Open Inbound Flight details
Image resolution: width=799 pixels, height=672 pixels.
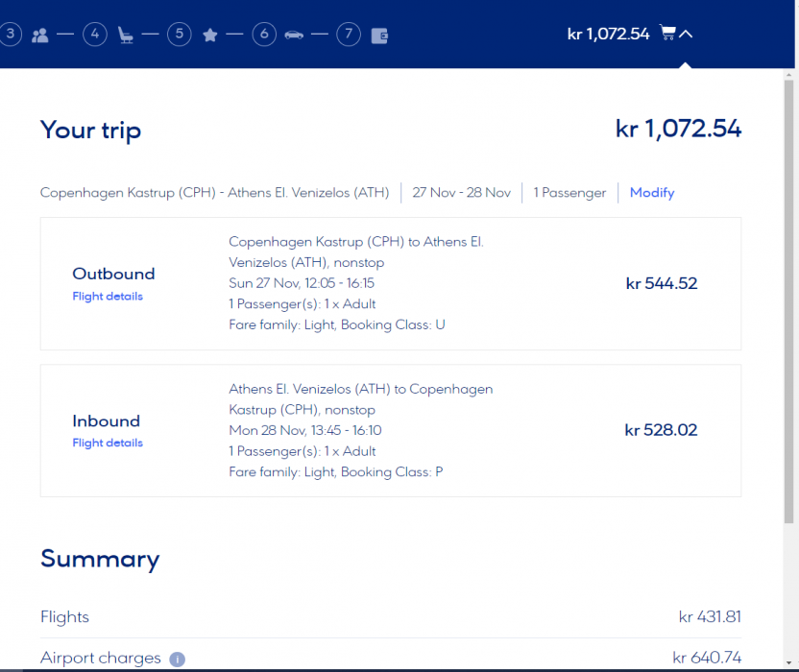(108, 444)
